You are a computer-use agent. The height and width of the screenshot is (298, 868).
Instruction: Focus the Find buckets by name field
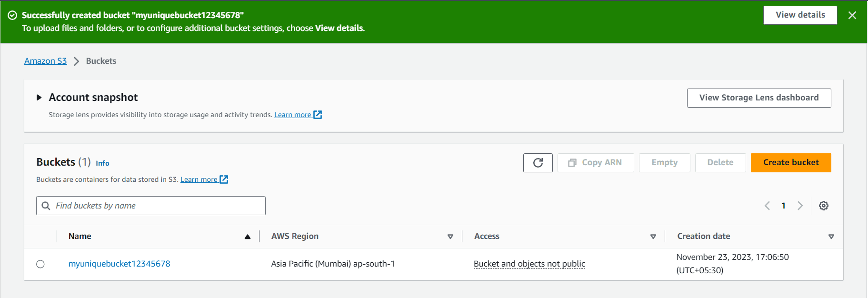click(151, 206)
